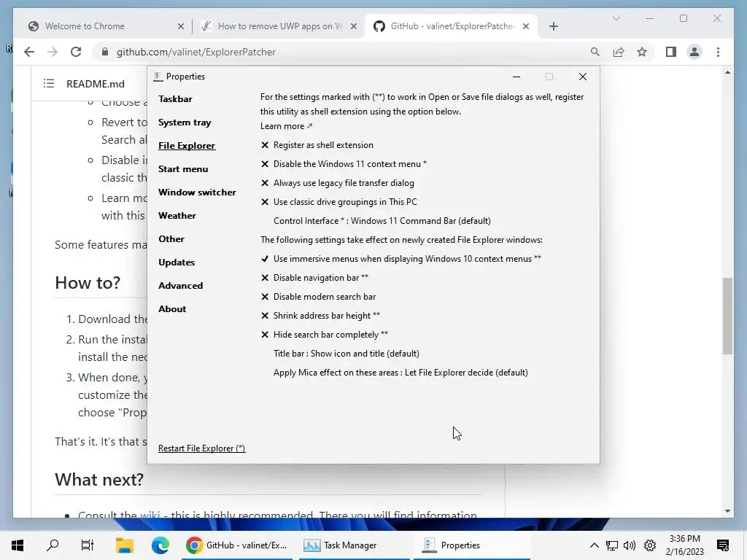Image resolution: width=747 pixels, height=560 pixels.
Task: Click Learn more link in Properties
Action: pos(286,126)
